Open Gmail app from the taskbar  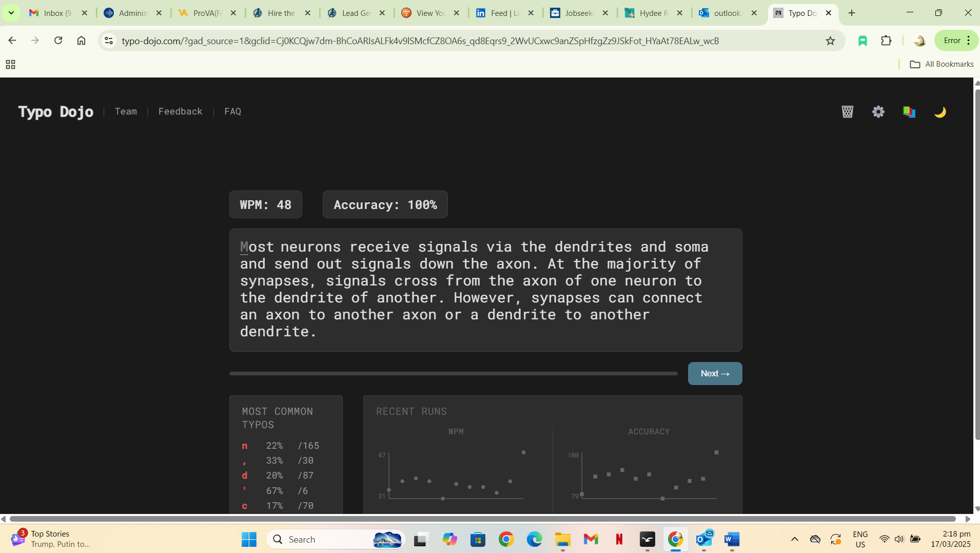click(x=591, y=539)
